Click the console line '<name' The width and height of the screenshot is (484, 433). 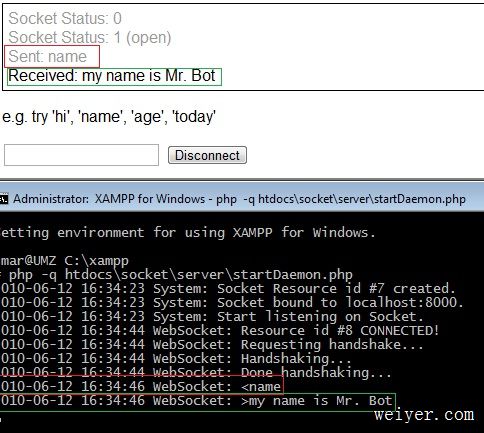click(x=141, y=386)
